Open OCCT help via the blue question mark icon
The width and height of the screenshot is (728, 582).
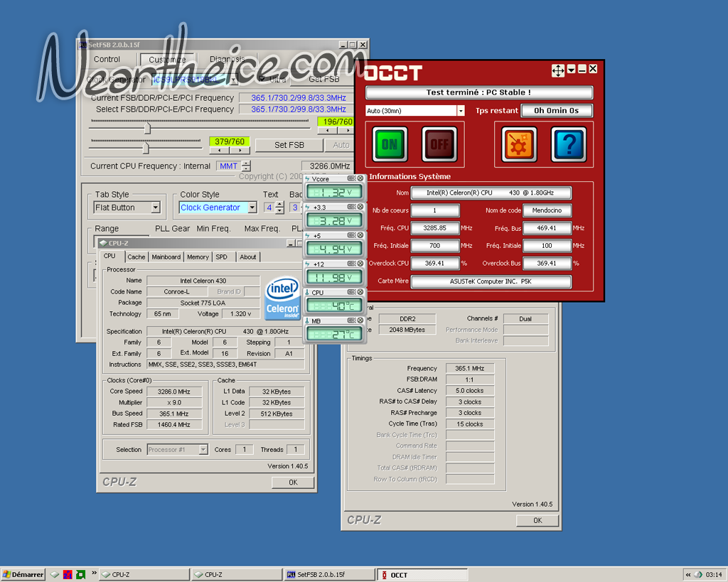[x=569, y=144]
